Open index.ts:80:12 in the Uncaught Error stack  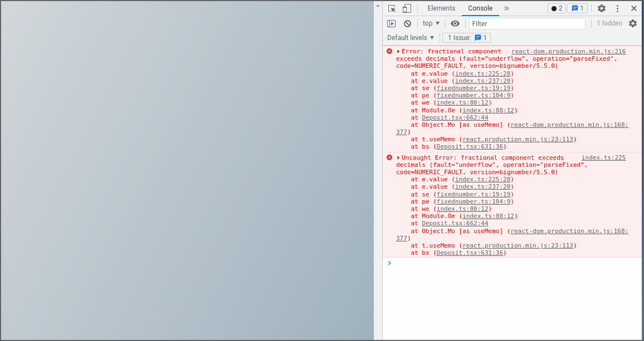462,209
